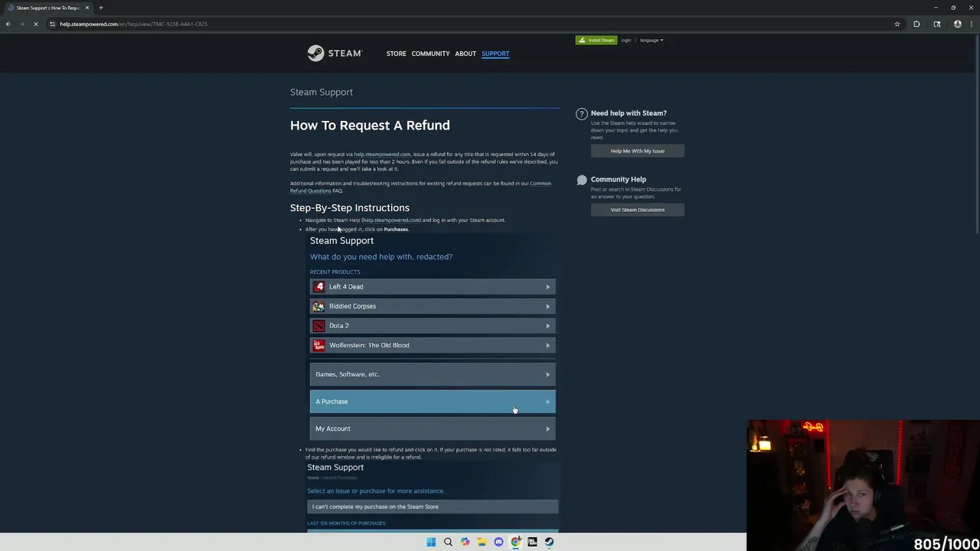Click the Chrome taskbar icon
This screenshot has height=551, width=980.
(x=515, y=542)
